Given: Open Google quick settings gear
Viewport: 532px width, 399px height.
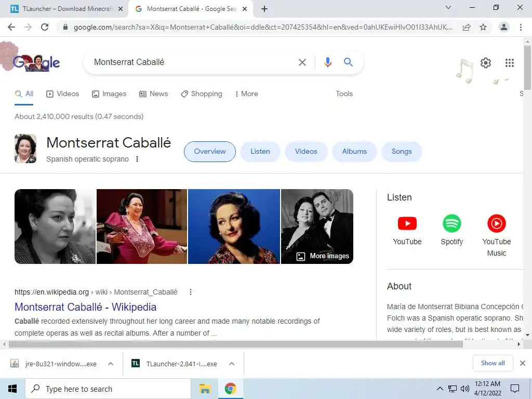Looking at the screenshot, I should click(x=486, y=63).
